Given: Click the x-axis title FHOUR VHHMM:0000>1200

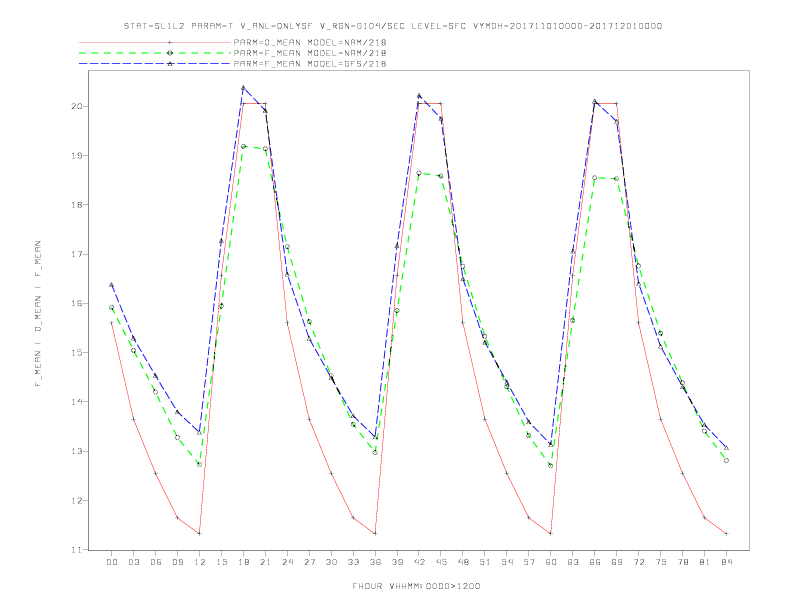Looking at the screenshot, I should [x=416, y=586].
